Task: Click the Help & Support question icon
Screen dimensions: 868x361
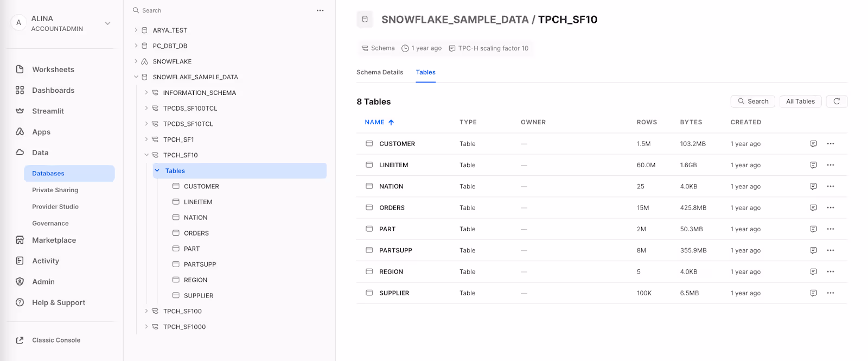Action: click(x=20, y=302)
